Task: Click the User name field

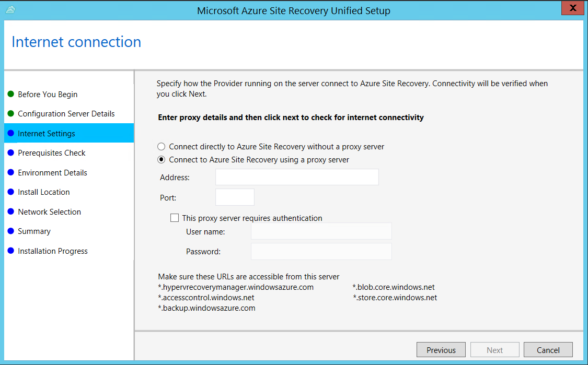Action: coord(321,231)
